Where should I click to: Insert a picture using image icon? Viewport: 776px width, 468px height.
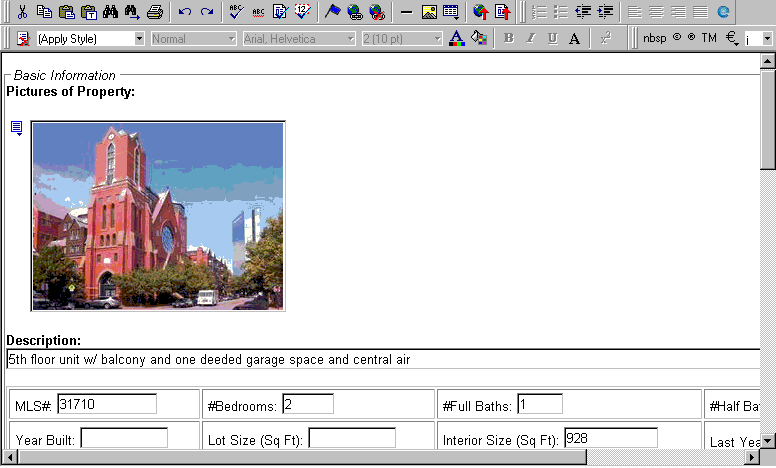pyautogui.click(x=429, y=11)
